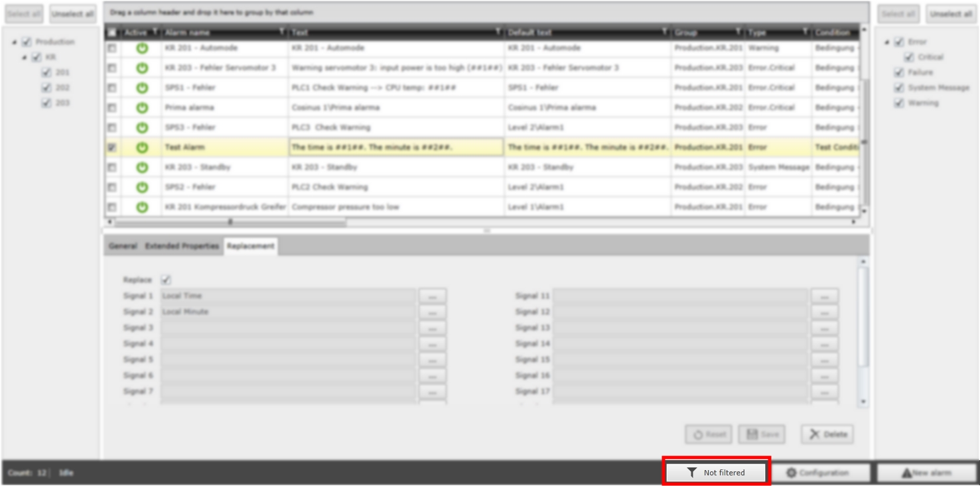Toggle the green Active icon for Test Alarm
This screenshot has width=980, height=486.
[x=142, y=147]
